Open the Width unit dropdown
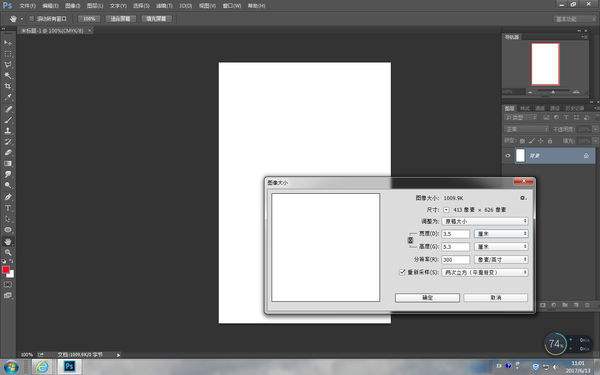600x375 pixels. [501, 233]
